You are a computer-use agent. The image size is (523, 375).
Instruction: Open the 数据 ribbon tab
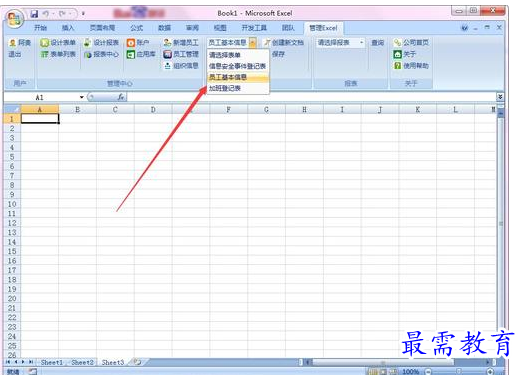pyautogui.click(x=164, y=28)
